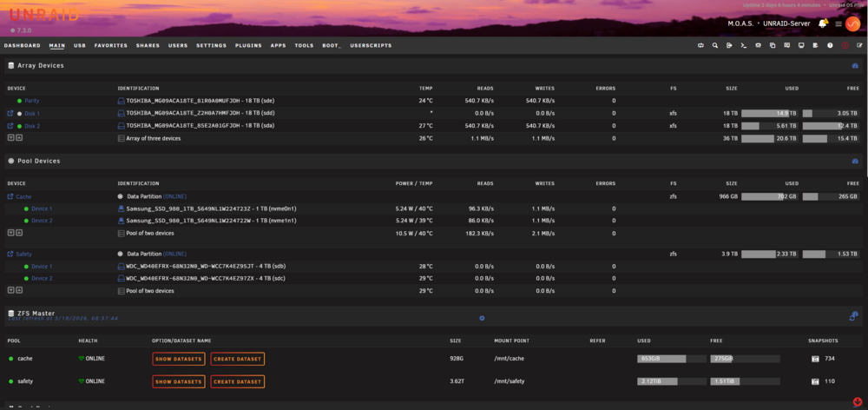Open the Cache pool name link
This screenshot has width=868, height=410.
tap(23, 196)
